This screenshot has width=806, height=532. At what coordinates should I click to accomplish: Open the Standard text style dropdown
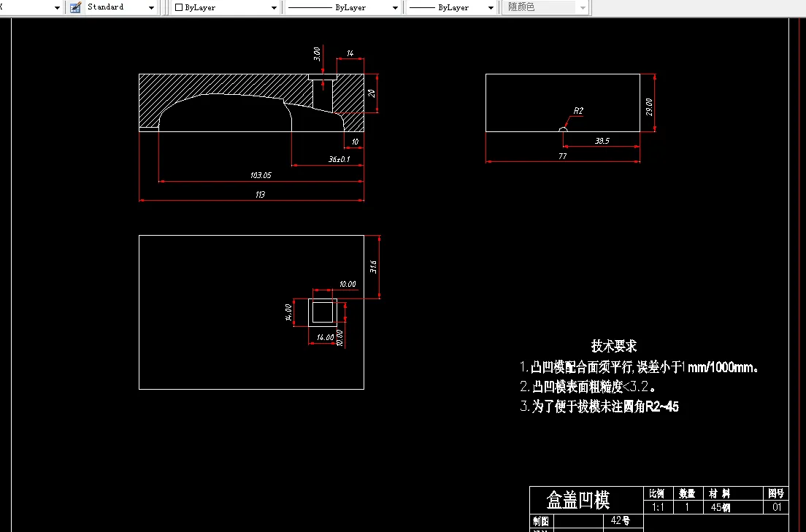(x=151, y=7)
